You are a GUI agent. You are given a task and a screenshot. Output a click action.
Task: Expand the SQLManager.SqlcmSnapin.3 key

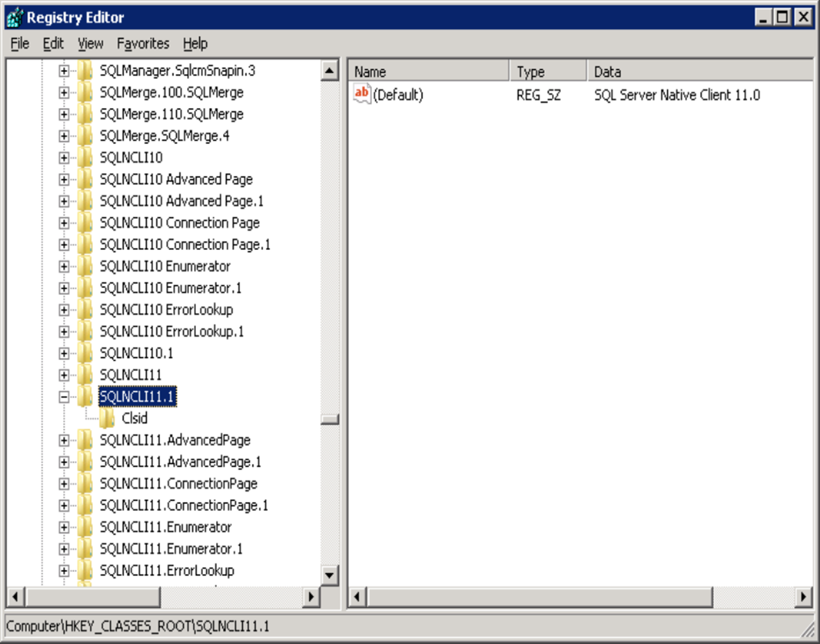(x=64, y=71)
